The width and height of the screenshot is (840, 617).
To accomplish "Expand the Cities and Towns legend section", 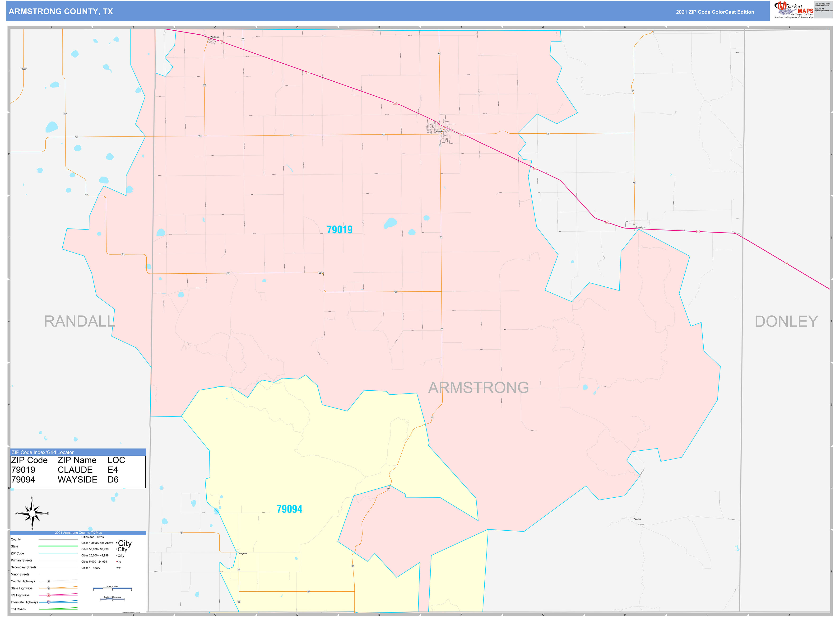I will click(x=93, y=537).
